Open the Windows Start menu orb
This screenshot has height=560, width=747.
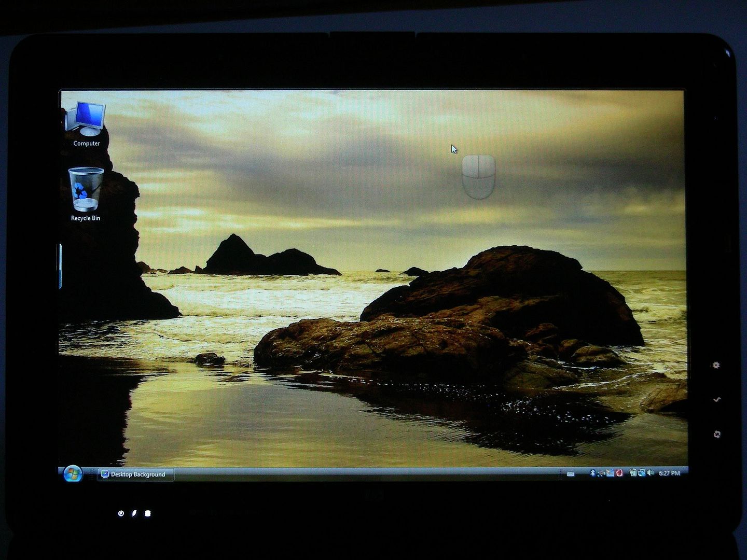(x=73, y=473)
